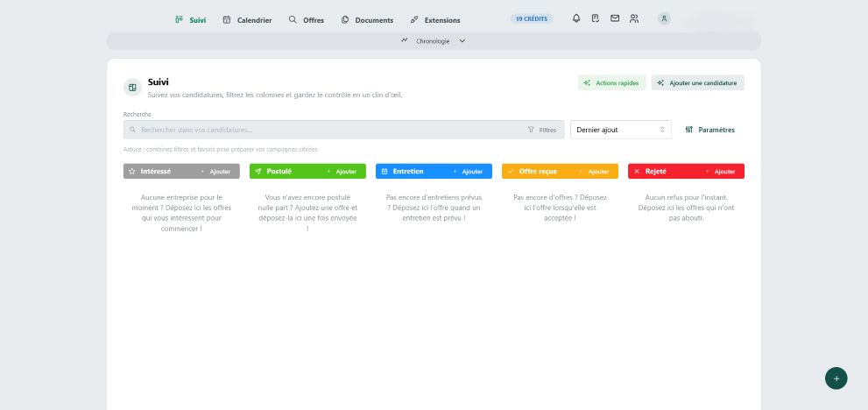Go to the Documents tab
The height and width of the screenshot is (410, 868).
(x=367, y=19)
